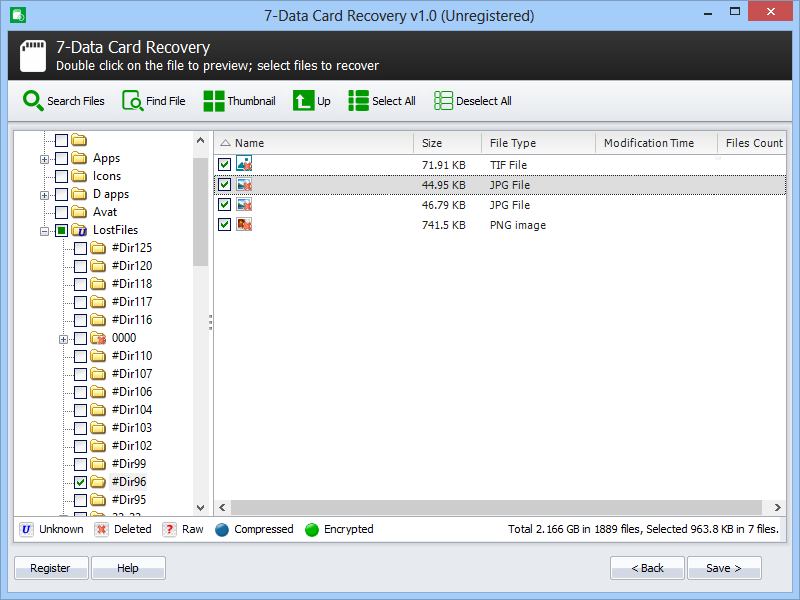Screen dimensions: 800x600
Task: Uncheck the #Dir96 folder checkbox
Action: coord(79,481)
